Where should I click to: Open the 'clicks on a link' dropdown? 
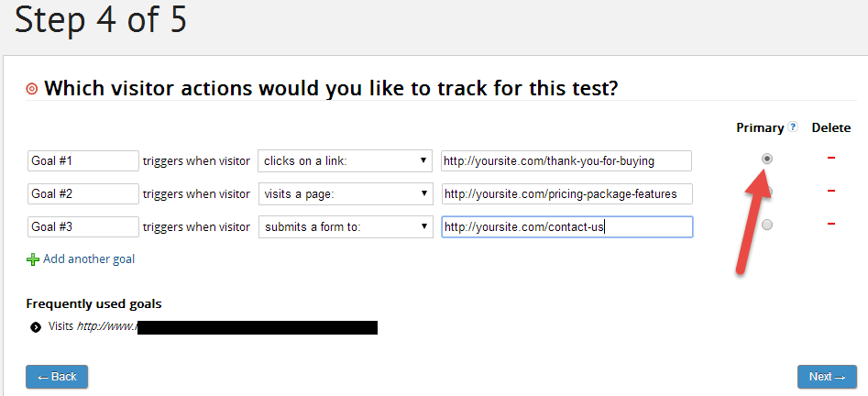pyautogui.click(x=345, y=160)
